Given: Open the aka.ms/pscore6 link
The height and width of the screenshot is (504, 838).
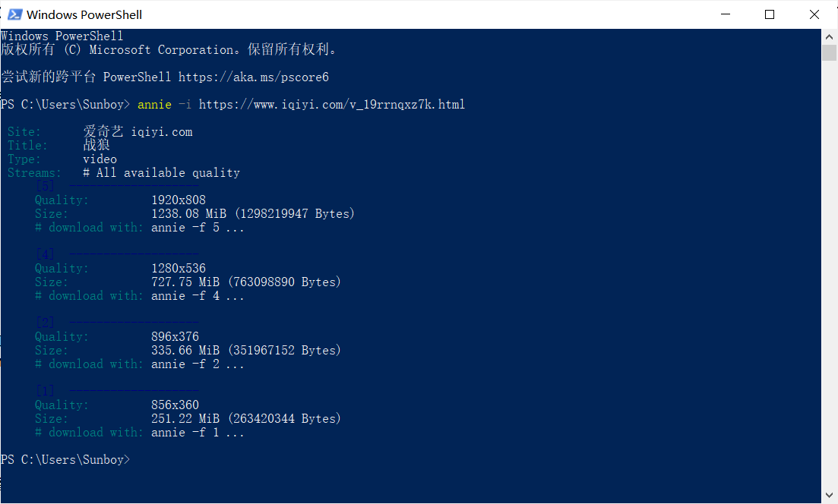Looking at the screenshot, I should tap(253, 77).
